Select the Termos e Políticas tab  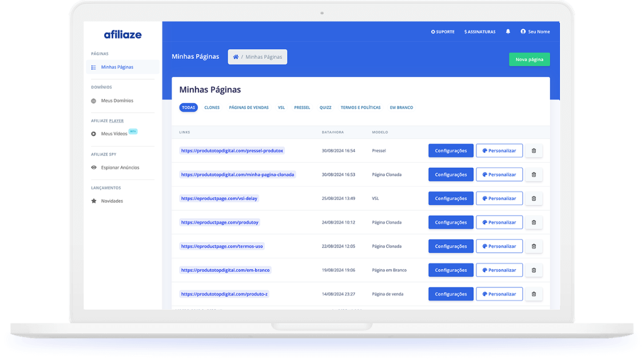pos(360,107)
